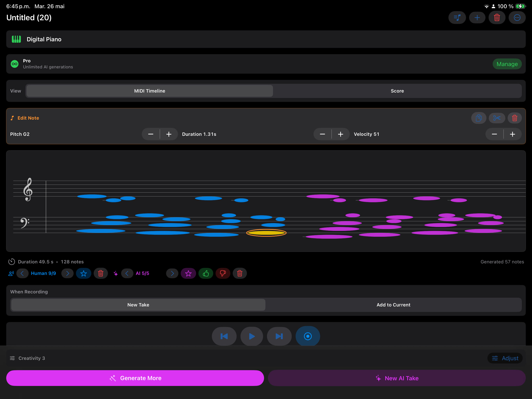532x399 pixels.
Task: Tap the green Pro infinity icon
Action: pyautogui.click(x=15, y=64)
